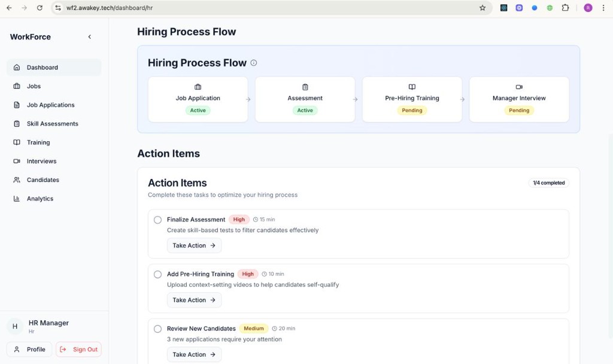Take Action on Finalize Assessment
613x364 pixels.
[x=195, y=245]
